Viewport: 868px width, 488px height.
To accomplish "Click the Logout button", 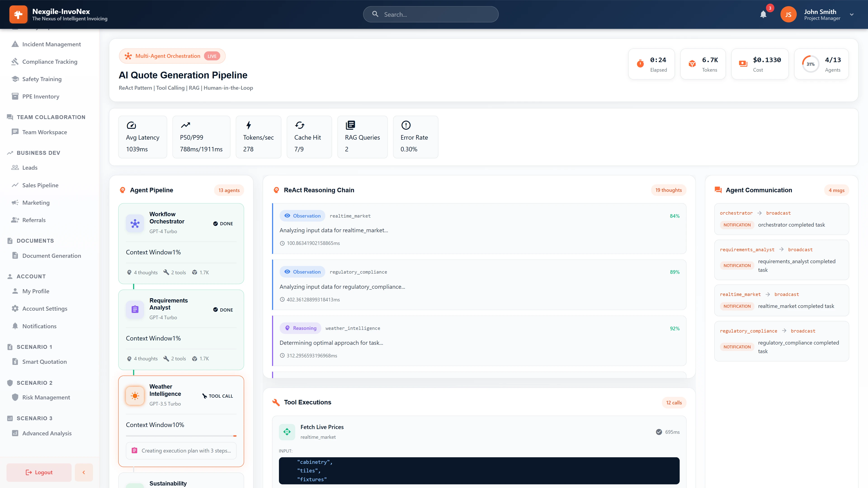I will coord(38,472).
